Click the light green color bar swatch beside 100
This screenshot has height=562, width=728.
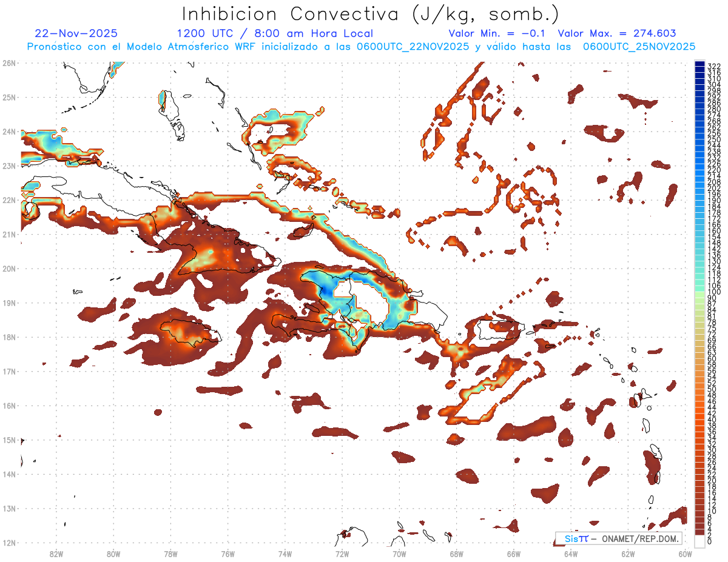[699, 295]
